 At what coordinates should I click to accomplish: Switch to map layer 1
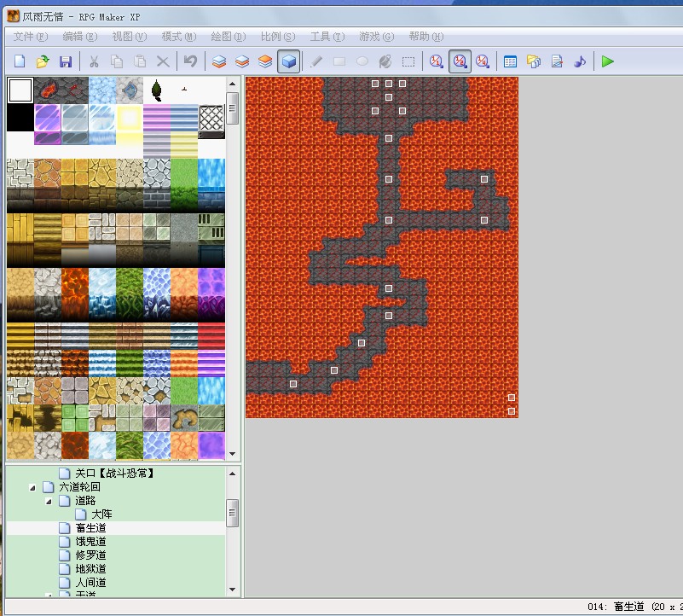(219, 61)
